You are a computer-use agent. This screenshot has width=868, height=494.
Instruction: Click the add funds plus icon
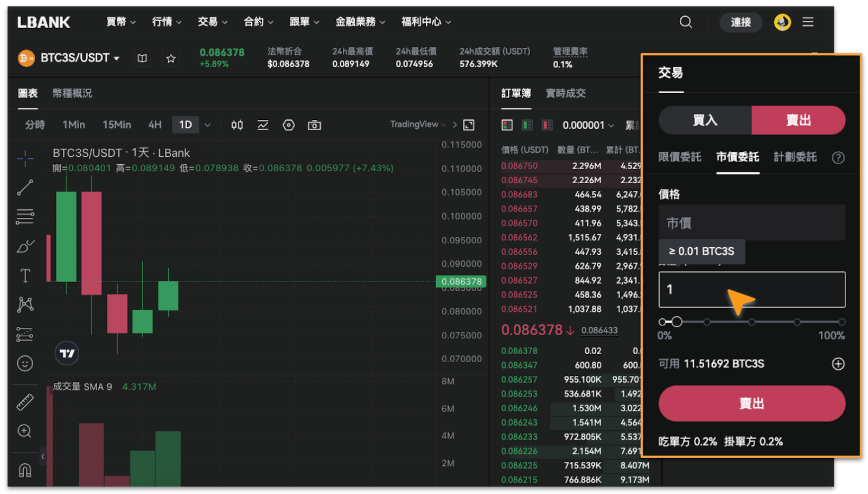click(x=838, y=364)
